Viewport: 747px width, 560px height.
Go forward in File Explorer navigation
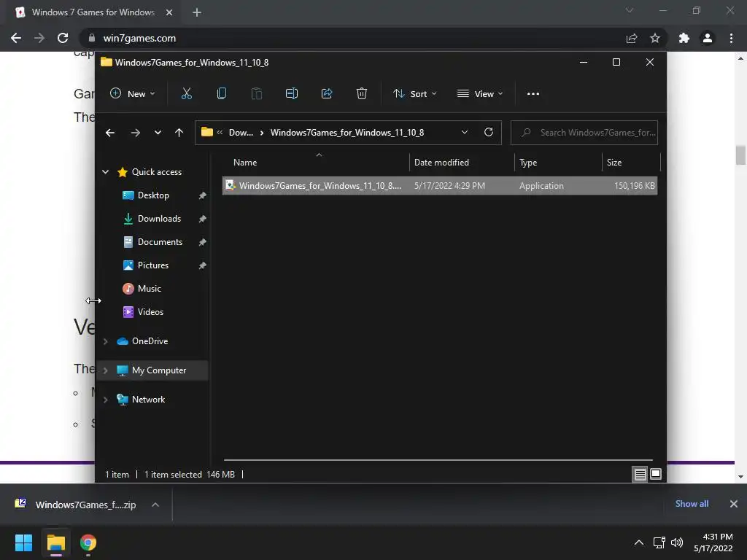[135, 133]
